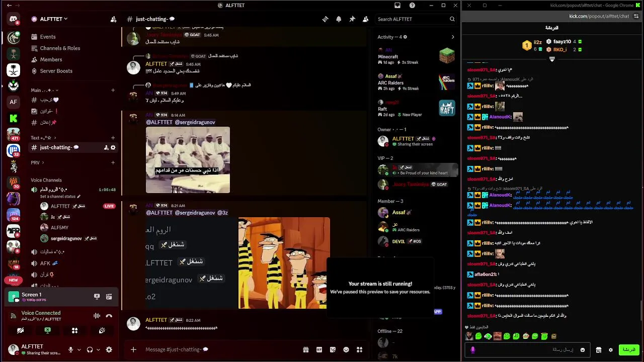Open the Discord inbox icon
This screenshot has width=644, height=362.
point(397,6)
